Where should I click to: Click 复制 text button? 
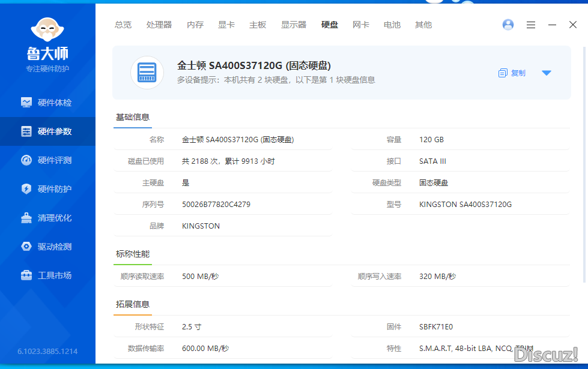(518, 73)
